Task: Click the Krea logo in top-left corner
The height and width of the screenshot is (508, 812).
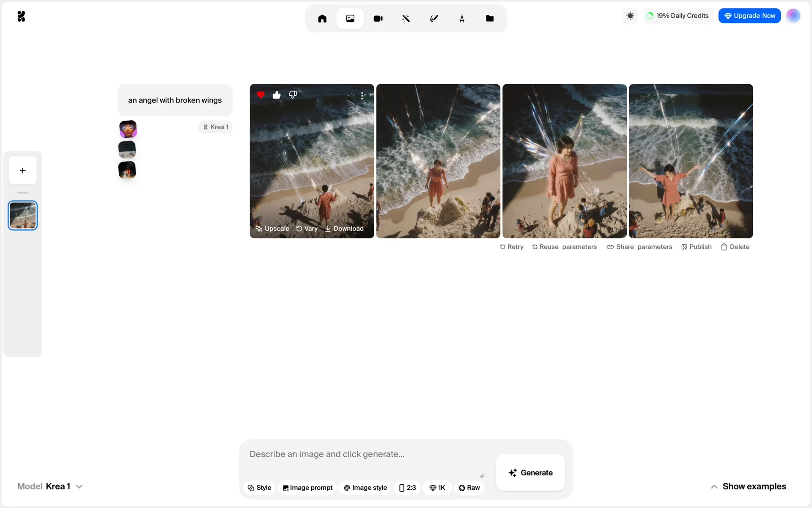Action: 21,17
